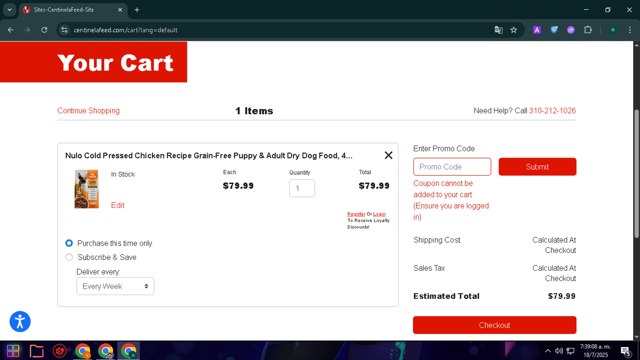Open the network icon in system tray

click(571, 351)
